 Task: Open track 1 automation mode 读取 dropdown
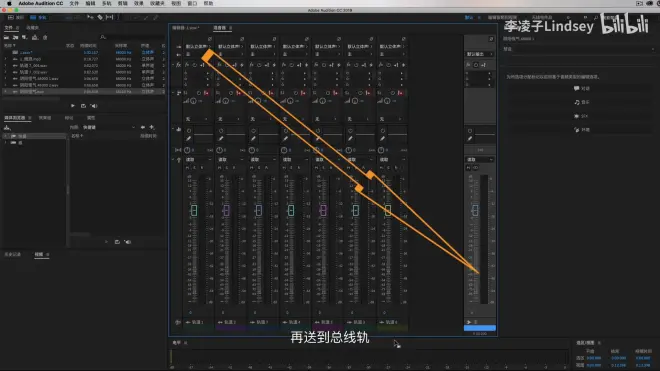tap(198, 160)
